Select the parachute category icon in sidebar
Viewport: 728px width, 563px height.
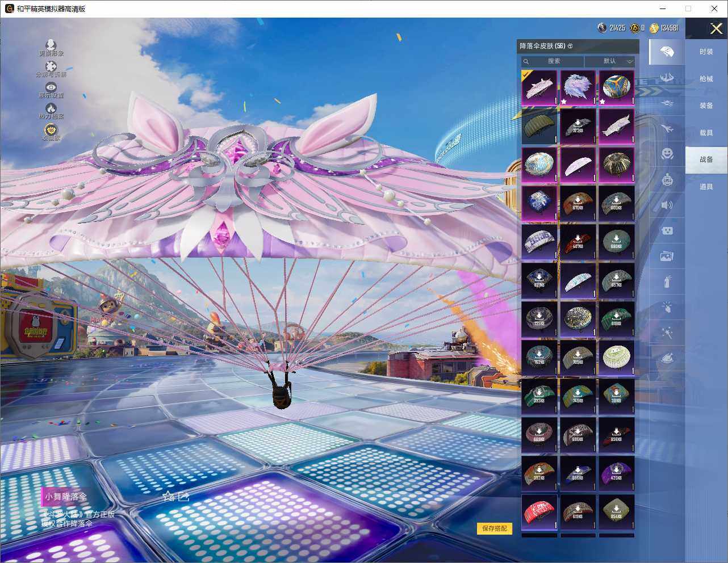667,52
